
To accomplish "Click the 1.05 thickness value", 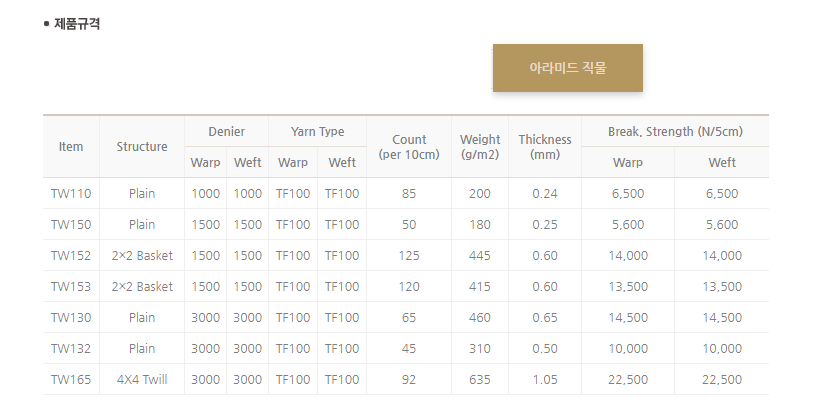I will click(x=545, y=380).
